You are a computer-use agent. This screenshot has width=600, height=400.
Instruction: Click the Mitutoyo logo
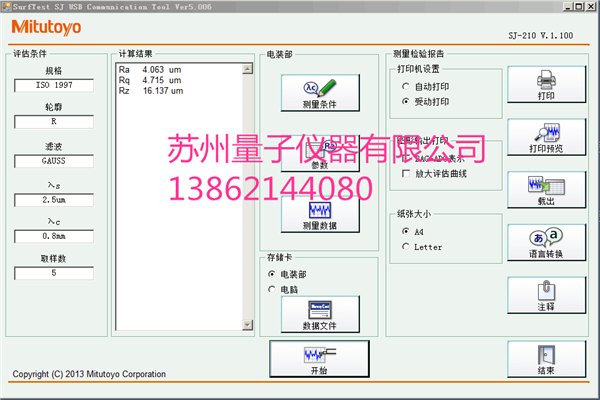46,28
